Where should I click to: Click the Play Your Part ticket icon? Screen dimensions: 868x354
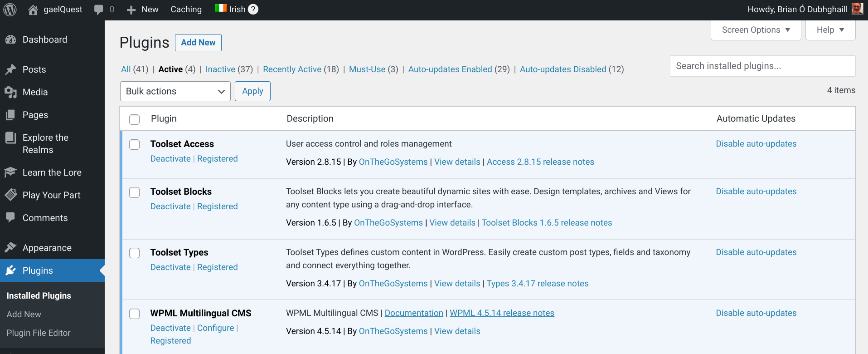(x=10, y=195)
